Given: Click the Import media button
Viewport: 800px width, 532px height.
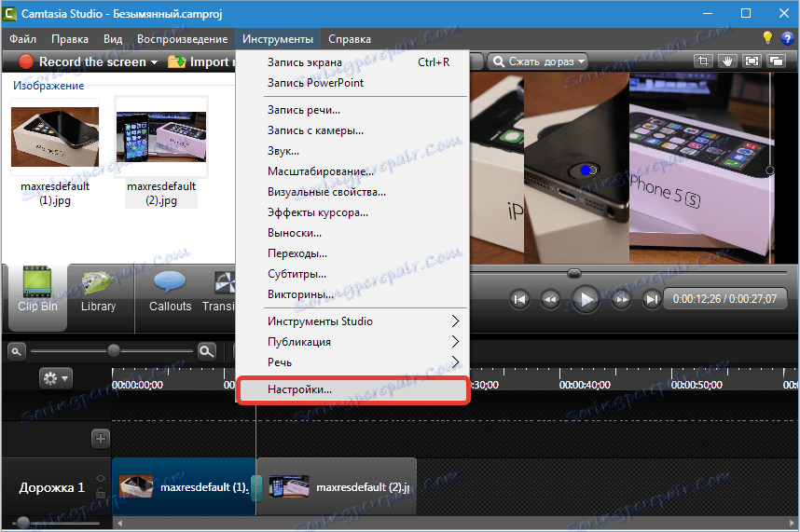Looking at the screenshot, I should [201, 61].
